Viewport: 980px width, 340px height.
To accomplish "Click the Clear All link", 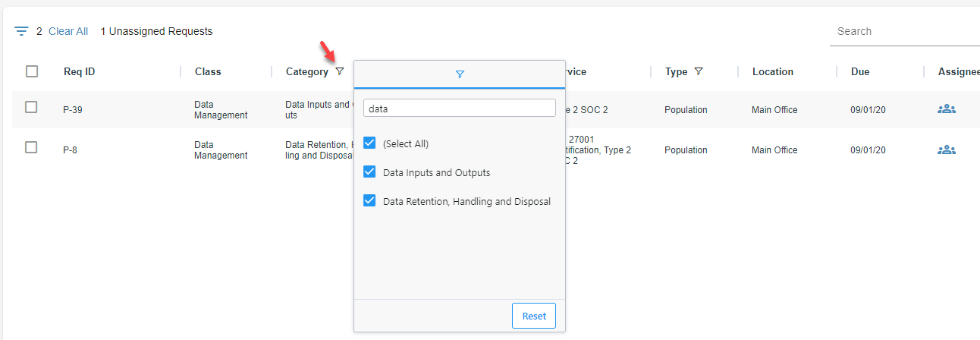I will click(x=68, y=31).
